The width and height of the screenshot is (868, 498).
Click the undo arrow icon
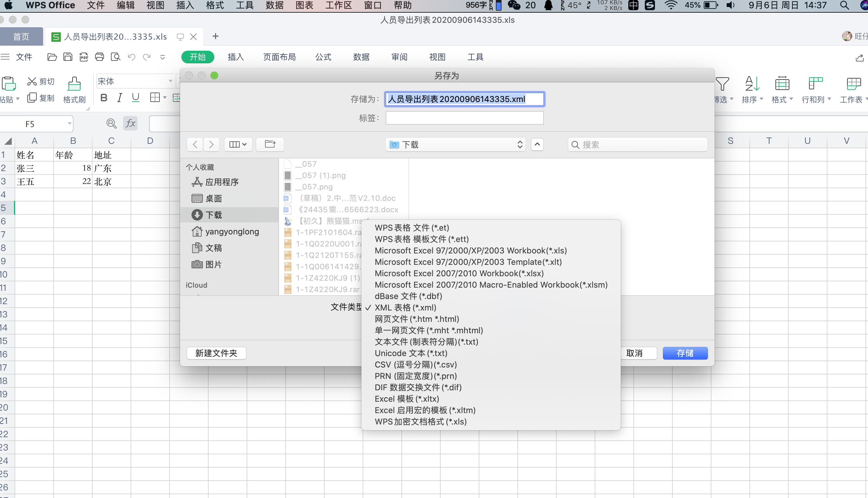click(x=132, y=57)
